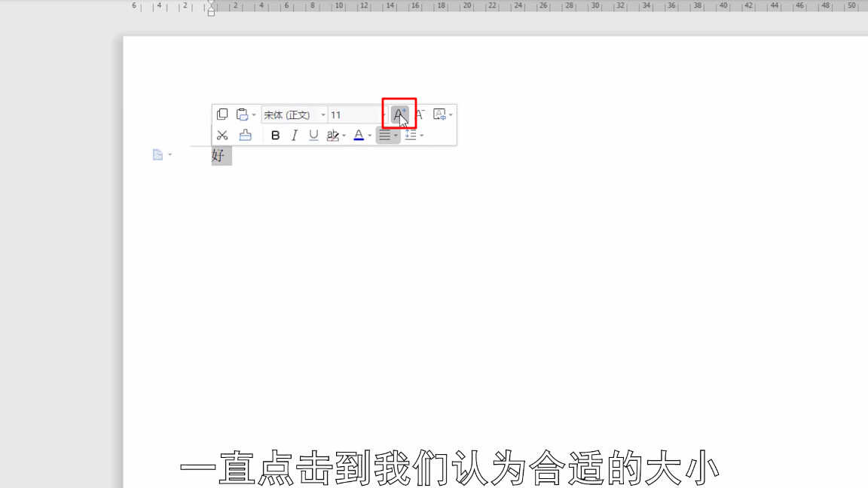Screen dimensions: 868x488
Task: Open the line spacing dropdown arrow
Action: pos(422,136)
